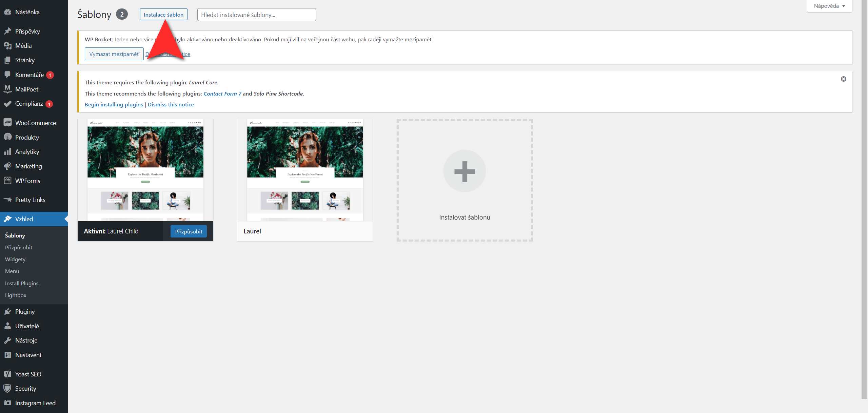Select the Laurel theme thumbnail
868x413 pixels.
[305, 170]
